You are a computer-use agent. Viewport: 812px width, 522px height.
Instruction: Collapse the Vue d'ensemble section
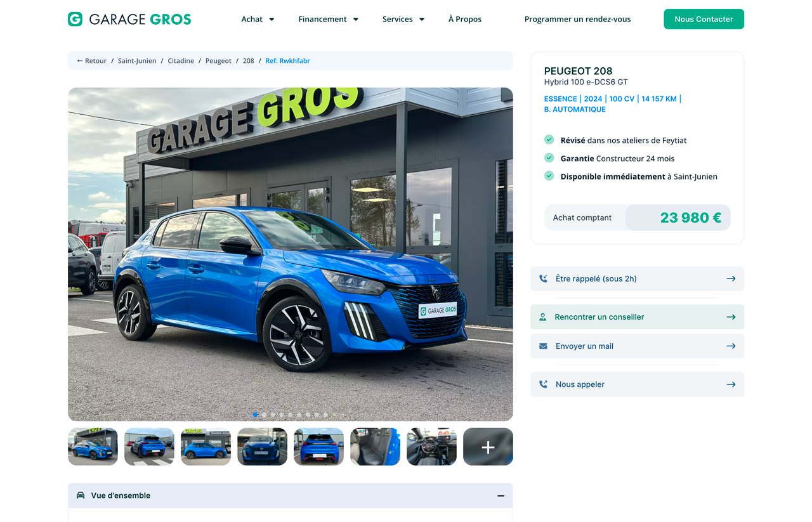(x=501, y=495)
